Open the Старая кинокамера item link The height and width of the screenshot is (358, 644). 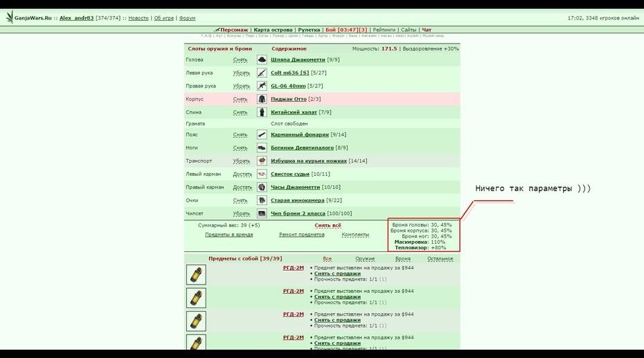(x=297, y=200)
